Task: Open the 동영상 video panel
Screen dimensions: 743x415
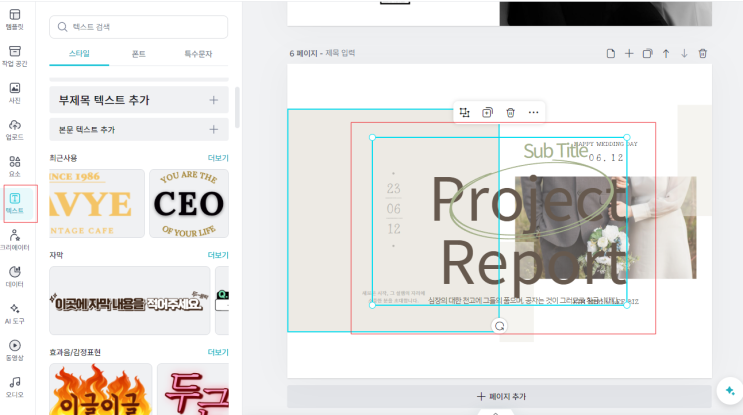Action: pos(15,351)
